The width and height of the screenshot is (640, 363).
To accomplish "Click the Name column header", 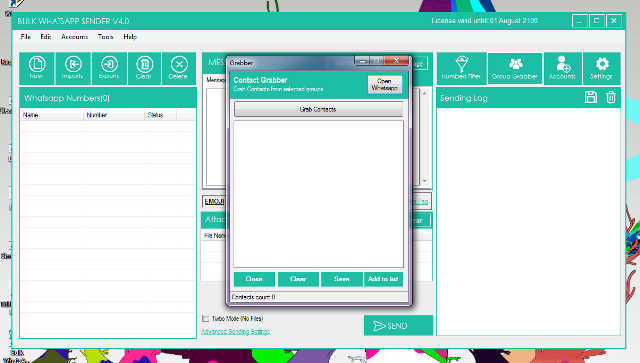I will tap(52, 115).
